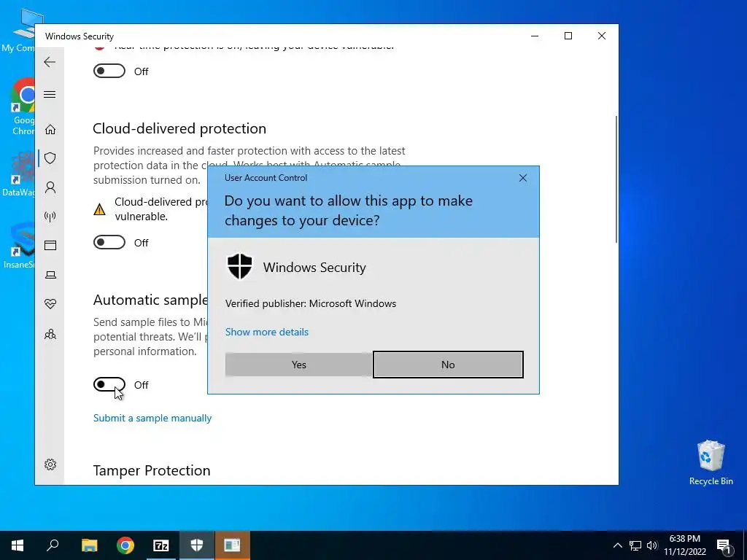Open 7-Zip from taskbar
The image size is (747, 560).
pyautogui.click(x=161, y=545)
